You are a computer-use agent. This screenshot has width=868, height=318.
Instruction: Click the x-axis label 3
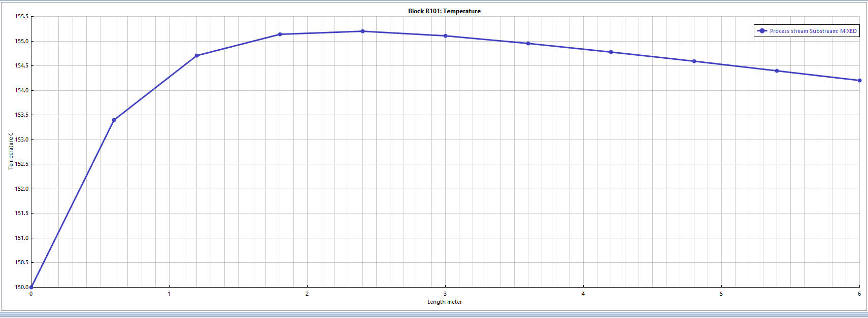445,294
